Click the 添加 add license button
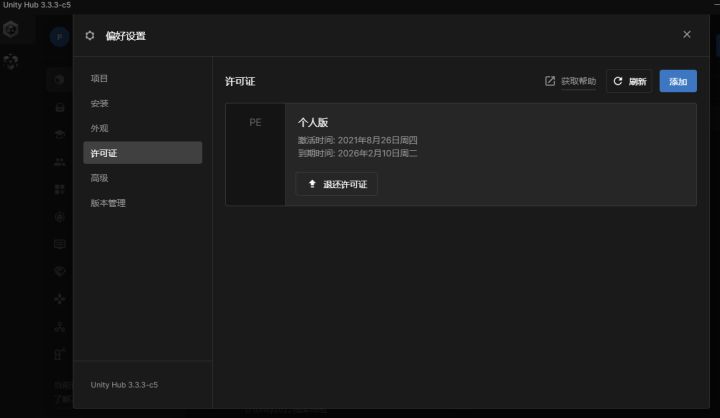Viewport: 720px width, 418px height. point(678,81)
